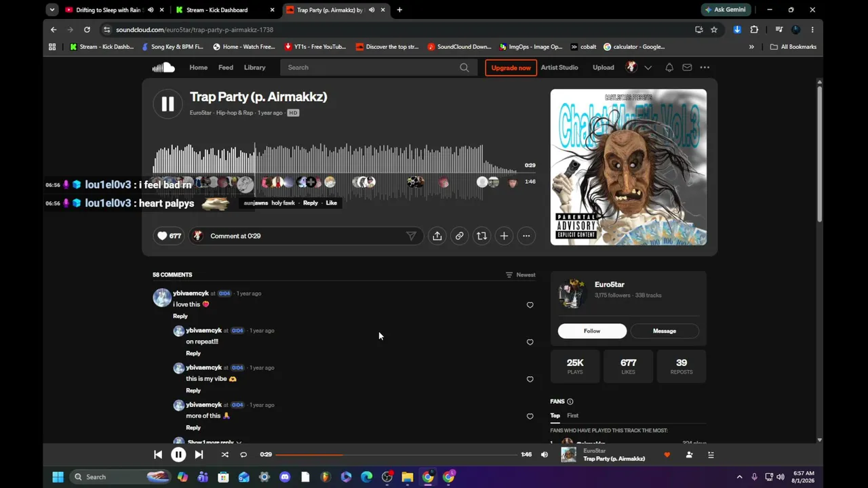
Task: Seek within the bottom player progress bar
Action: [397, 455]
